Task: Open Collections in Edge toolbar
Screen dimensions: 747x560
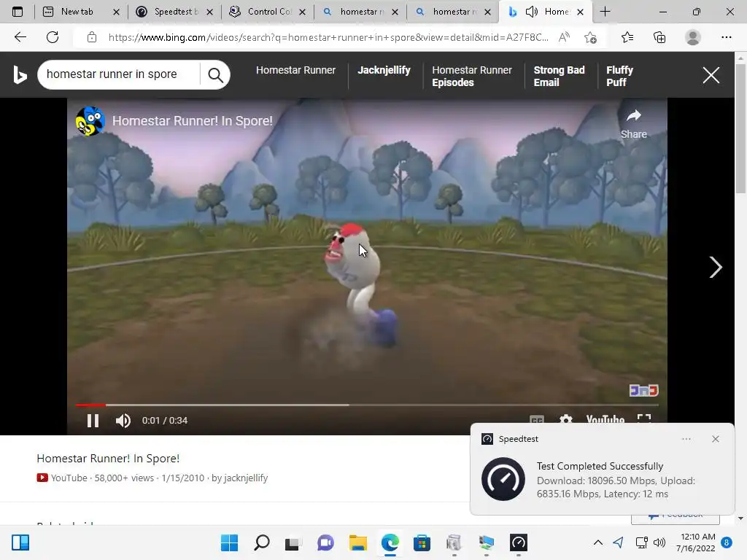Action: [659, 37]
